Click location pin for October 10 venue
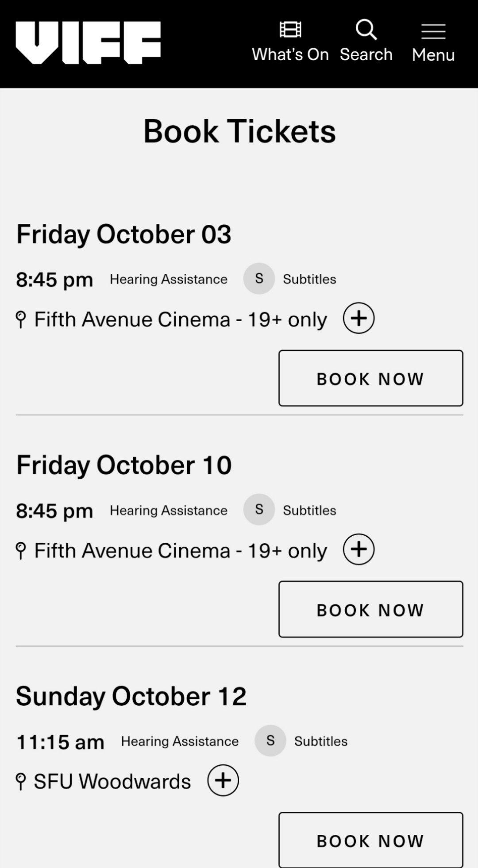The width and height of the screenshot is (478, 868). (x=21, y=551)
